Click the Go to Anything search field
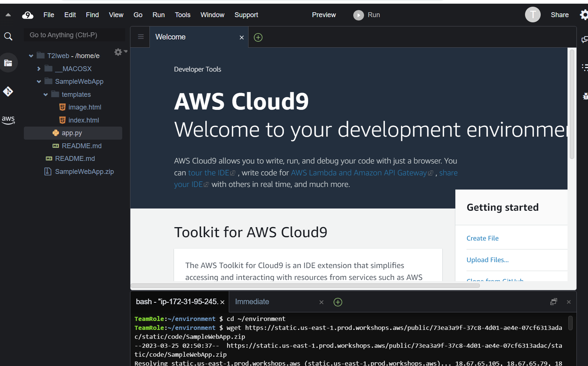Screen dimensions: 588x366 [75, 35]
